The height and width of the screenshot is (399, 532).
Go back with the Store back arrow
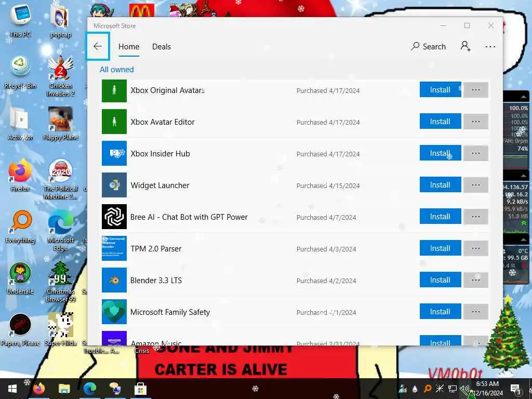pos(98,46)
